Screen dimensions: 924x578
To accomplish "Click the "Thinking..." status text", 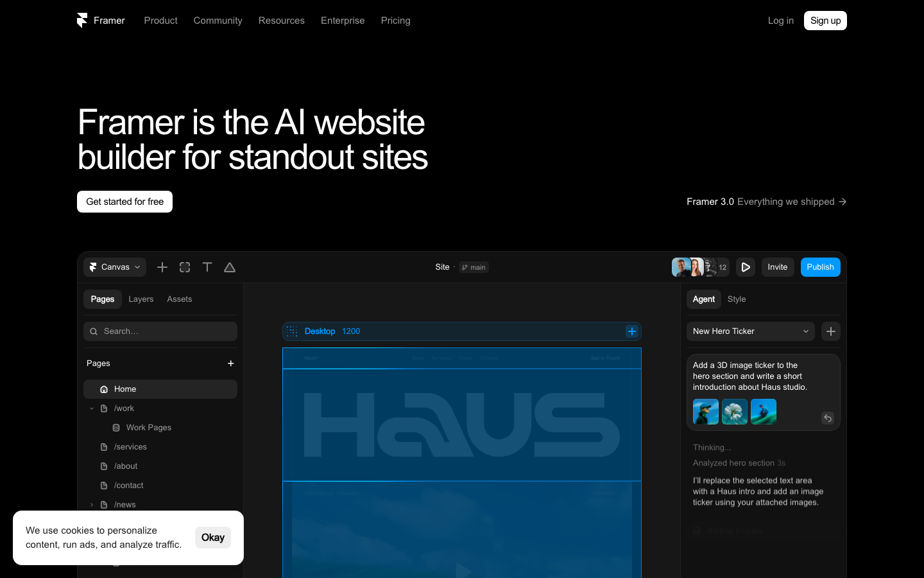I will [x=712, y=448].
